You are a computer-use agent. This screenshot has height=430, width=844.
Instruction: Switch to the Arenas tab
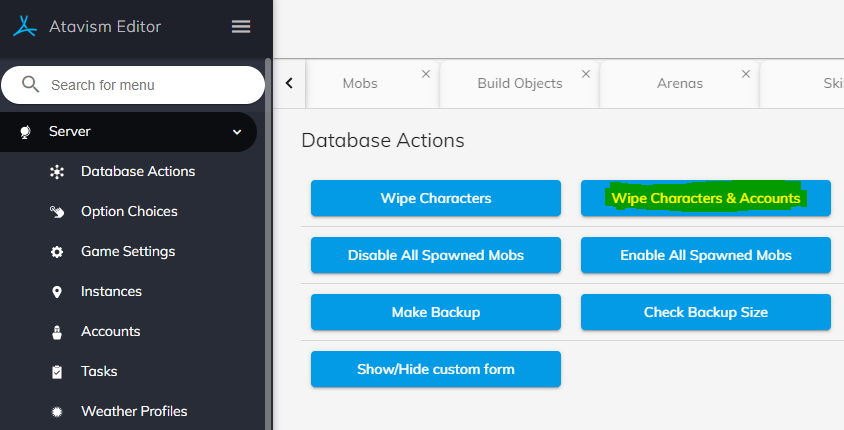pyautogui.click(x=680, y=84)
